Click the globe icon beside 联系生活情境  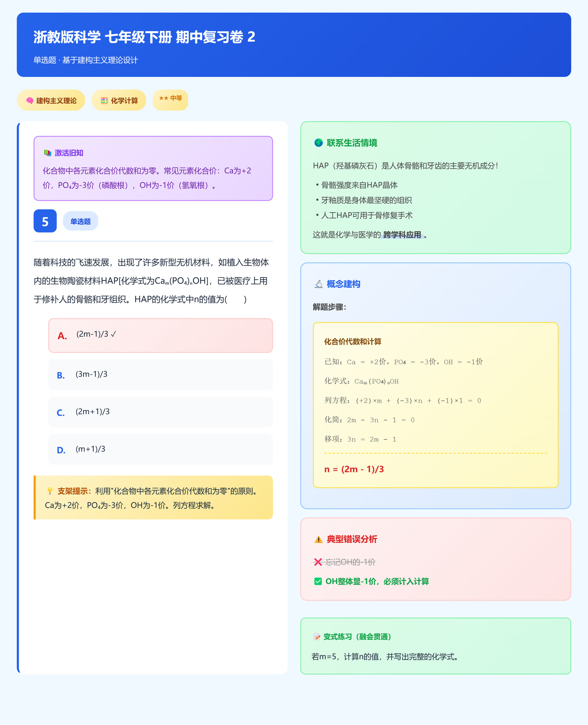(x=318, y=143)
